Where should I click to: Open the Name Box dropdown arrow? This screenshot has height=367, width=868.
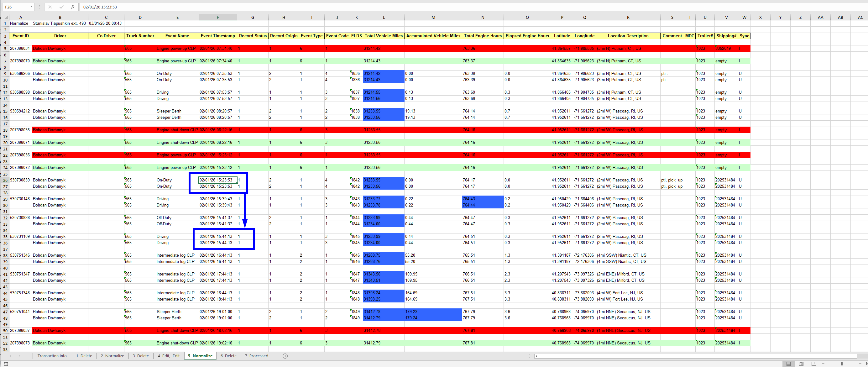click(31, 7)
